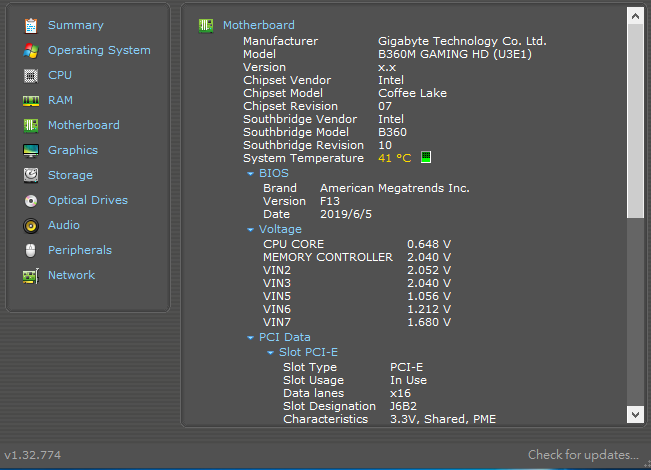Viewport: 651px width, 470px height.
Task: Click the BIOS date 2019/6/5
Action: [x=345, y=214]
